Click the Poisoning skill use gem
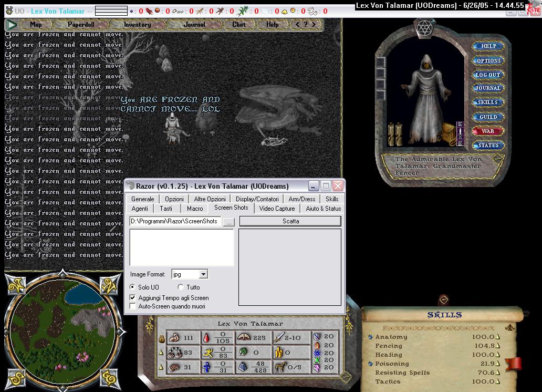This screenshot has width=542, height=392. pos(370,364)
